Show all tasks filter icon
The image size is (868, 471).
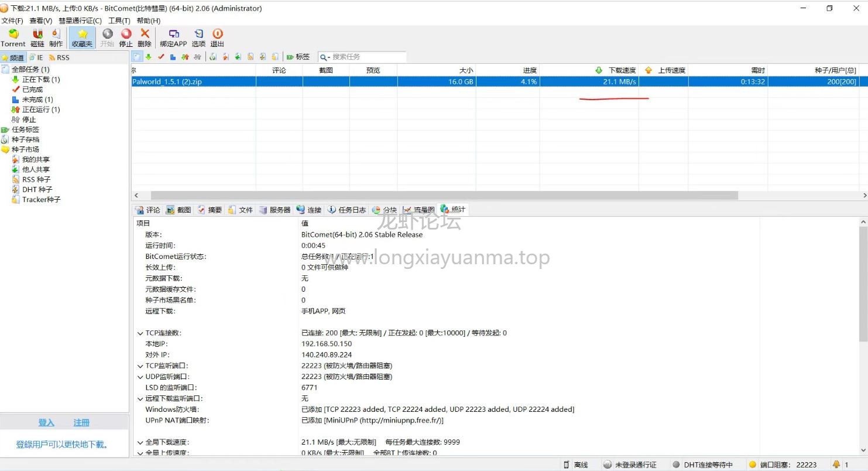(x=137, y=57)
